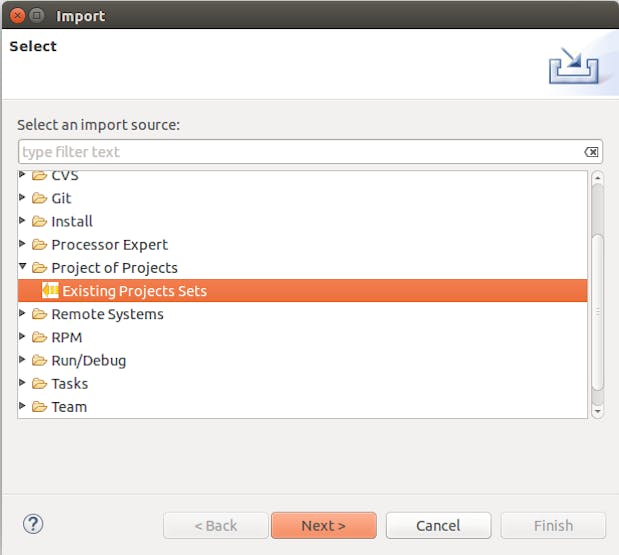Click the Git folder icon

(x=39, y=198)
